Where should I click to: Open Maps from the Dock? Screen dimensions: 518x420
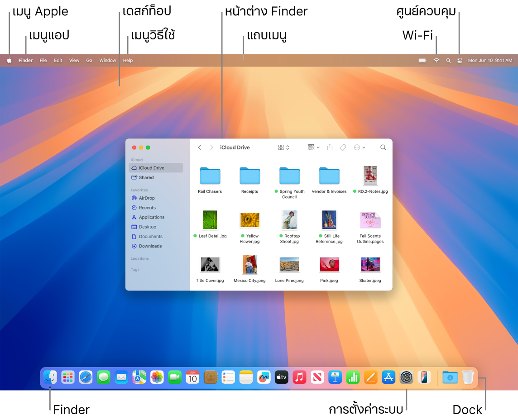click(x=139, y=377)
